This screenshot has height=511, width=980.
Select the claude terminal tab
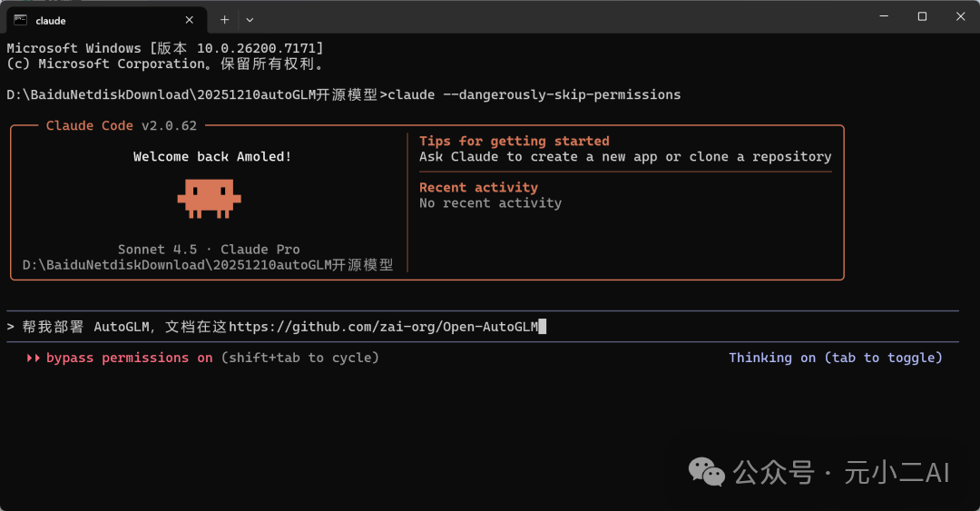(106, 20)
